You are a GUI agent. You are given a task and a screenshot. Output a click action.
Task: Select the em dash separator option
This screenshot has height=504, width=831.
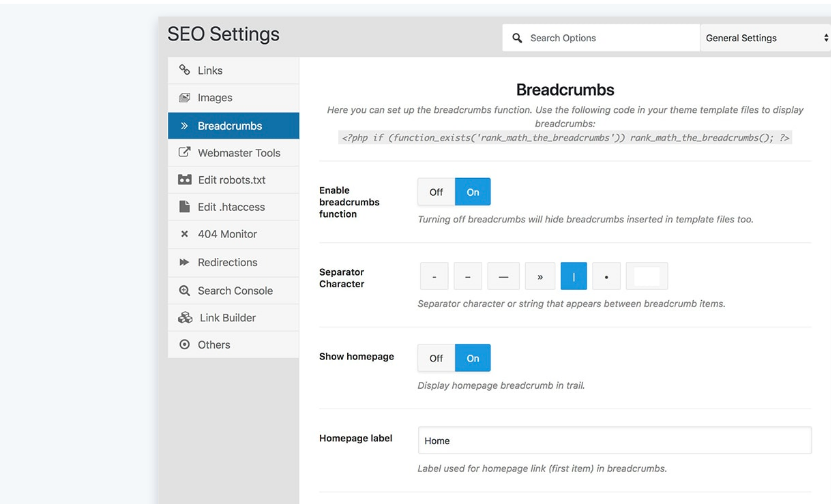(x=503, y=276)
